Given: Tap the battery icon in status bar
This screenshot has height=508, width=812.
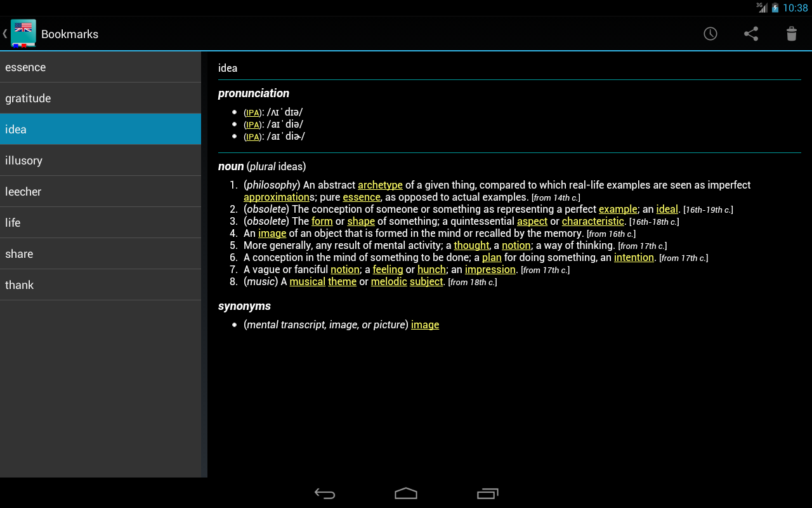Looking at the screenshot, I should point(775,8).
